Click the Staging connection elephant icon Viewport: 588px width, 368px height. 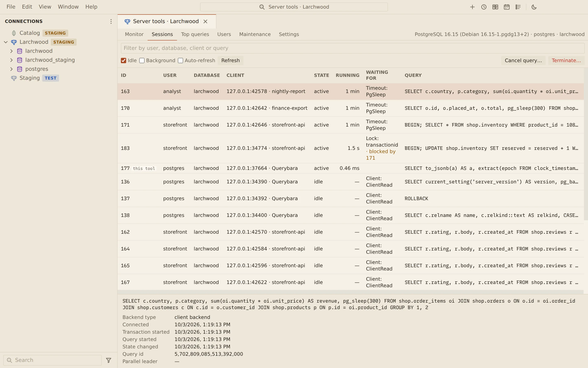[14, 78]
